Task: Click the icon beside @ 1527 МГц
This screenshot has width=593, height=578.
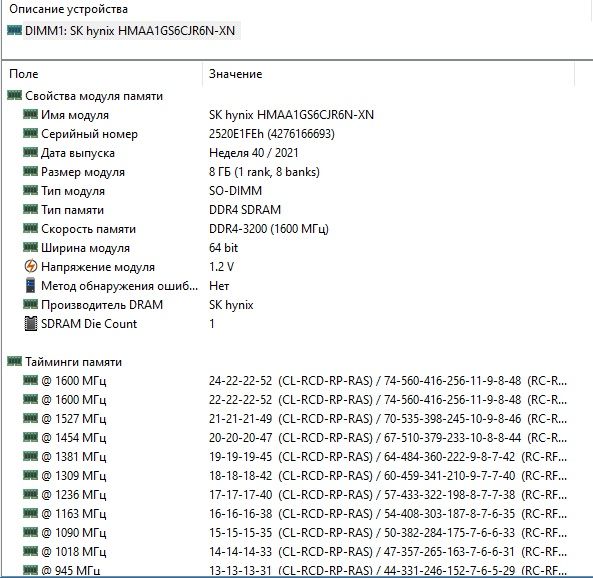Action: [x=30, y=418]
